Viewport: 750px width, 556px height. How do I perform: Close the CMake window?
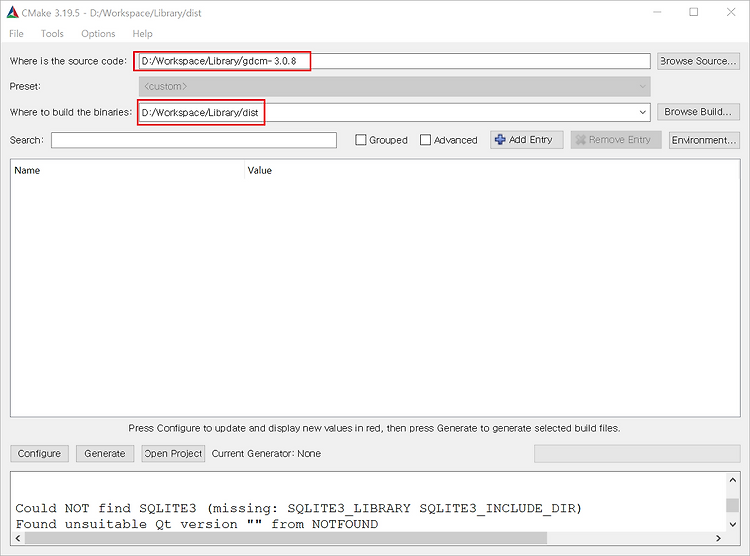tap(730, 12)
